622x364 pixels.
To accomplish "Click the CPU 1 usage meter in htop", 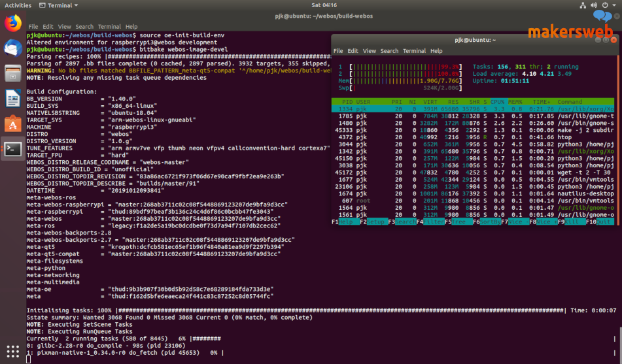I will 400,67.
